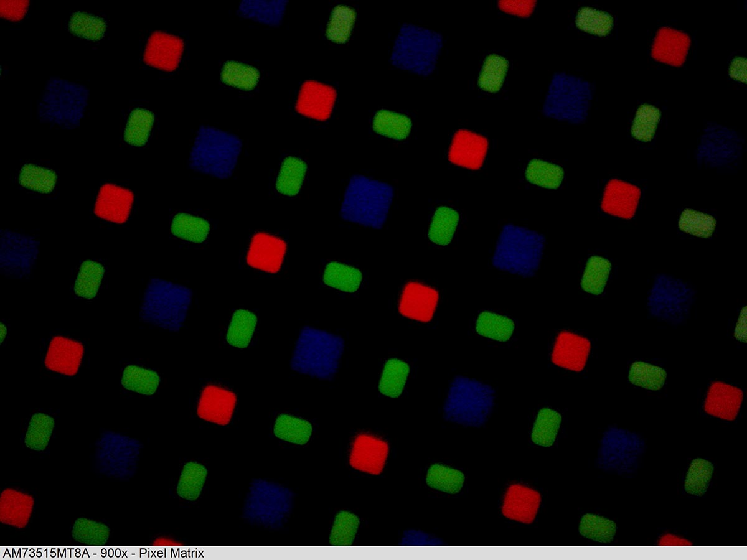The image size is (747, 560).
Task: Click the blue subpixel nearest the image center
Action: click(x=367, y=201)
